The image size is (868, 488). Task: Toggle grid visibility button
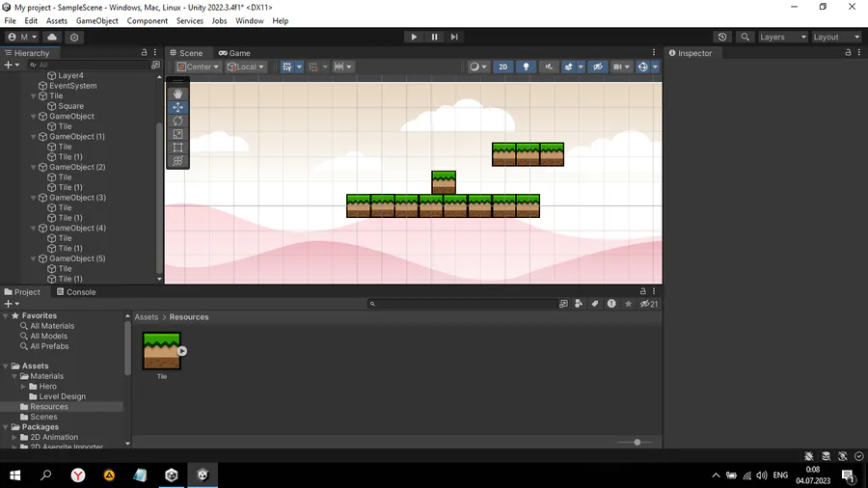coord(287,67)
